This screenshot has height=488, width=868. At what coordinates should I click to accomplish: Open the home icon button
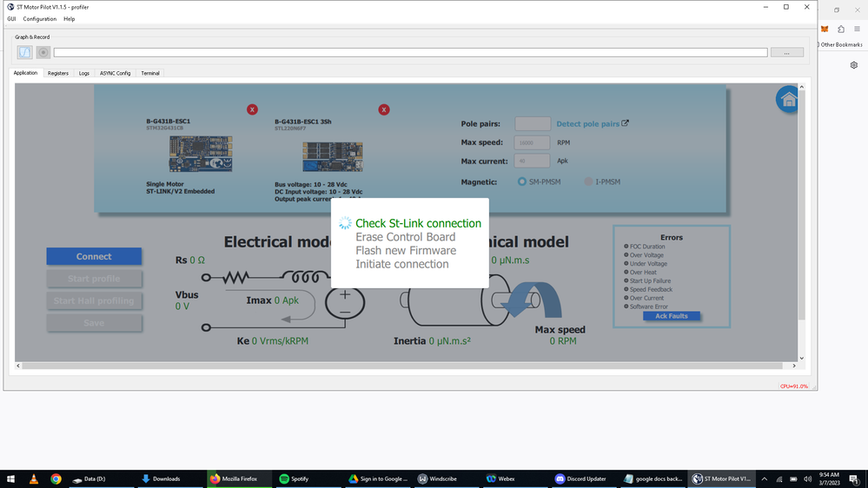point(788,100)
